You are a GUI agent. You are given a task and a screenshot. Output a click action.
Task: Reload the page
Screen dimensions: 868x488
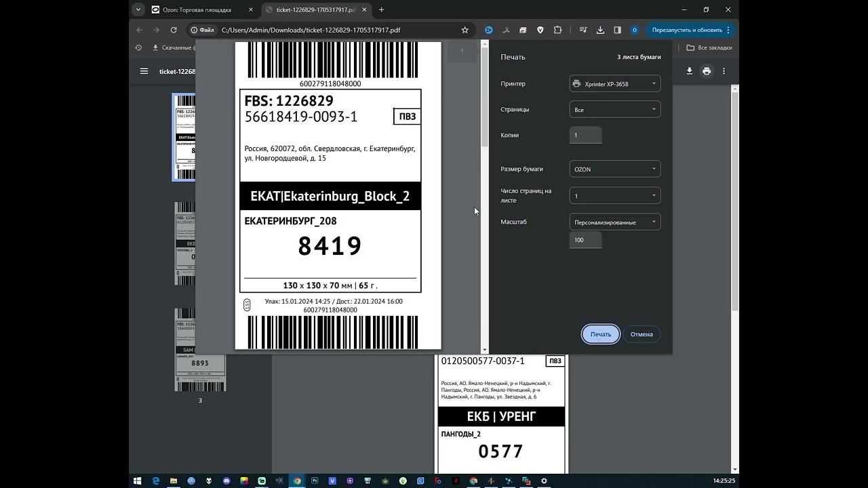[x=174, y=30]
